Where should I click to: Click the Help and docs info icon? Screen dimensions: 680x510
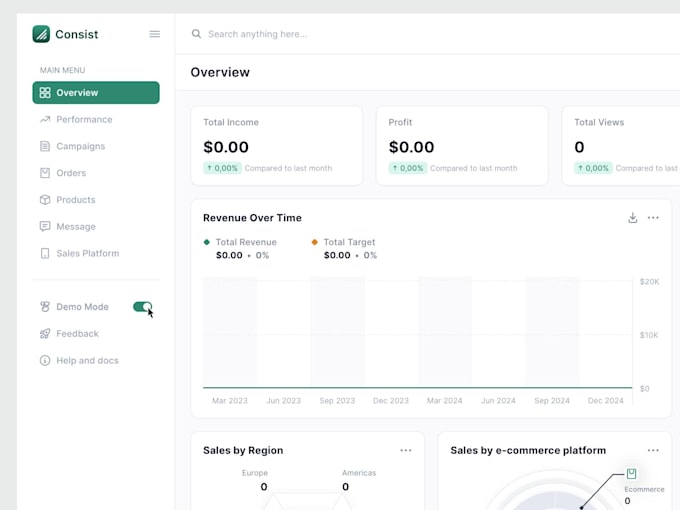pyautogui.click(x=45, y=360)
